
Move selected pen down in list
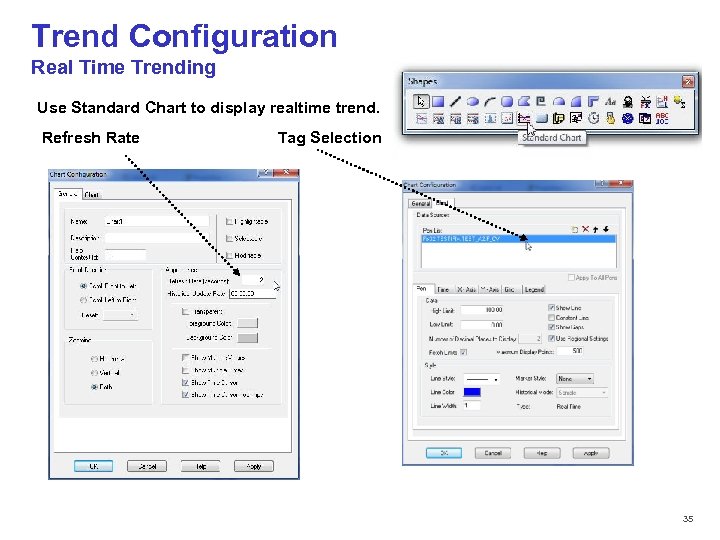click(606, 229)
